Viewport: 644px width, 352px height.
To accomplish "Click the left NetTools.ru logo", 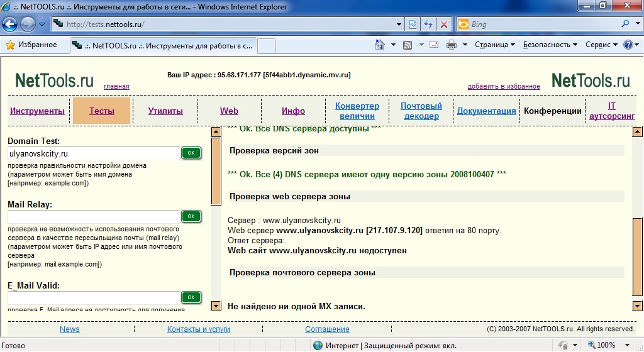I will (x=54, y=80).
